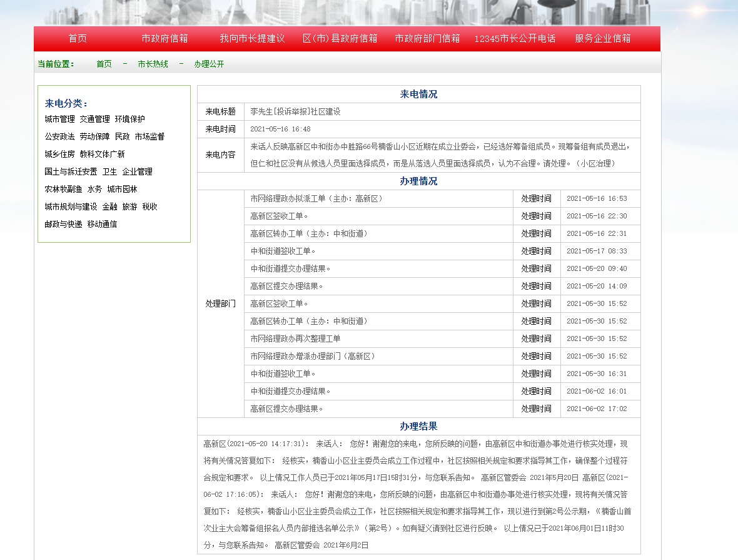Select the 国土与拆迁安置 category

tap(71, 171)
